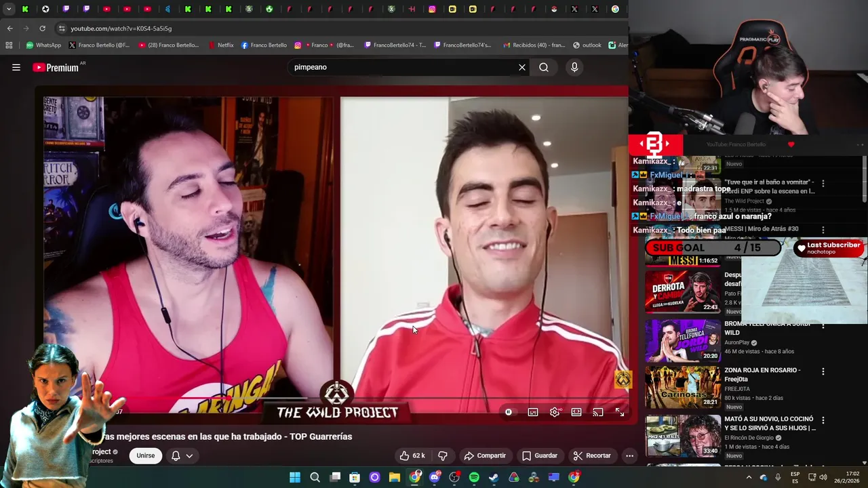Reload the current page
This screenshot has height=488, width=868.
pos(42,28)
